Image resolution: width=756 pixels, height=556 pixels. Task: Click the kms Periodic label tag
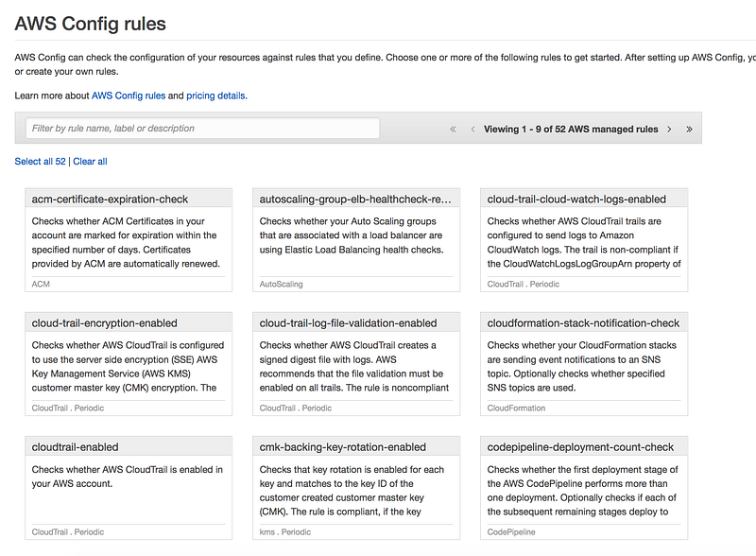pyautogui.click(x=286, y=532)
